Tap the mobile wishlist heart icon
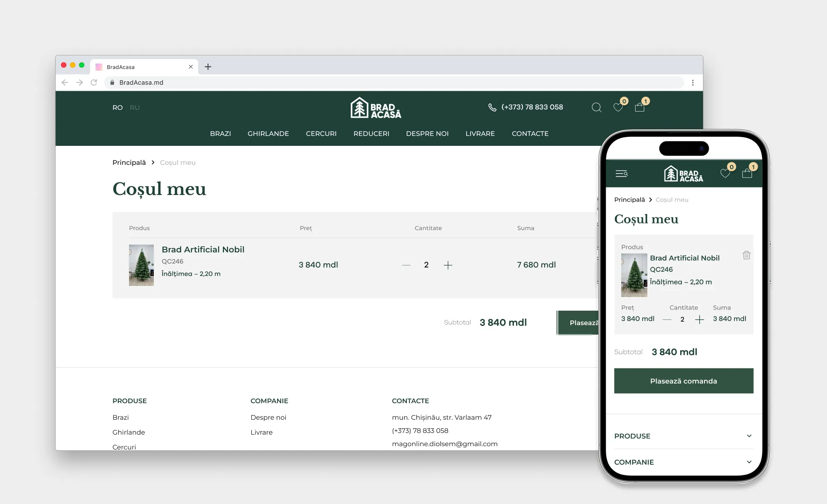The image size is (827, 504). 725,174
